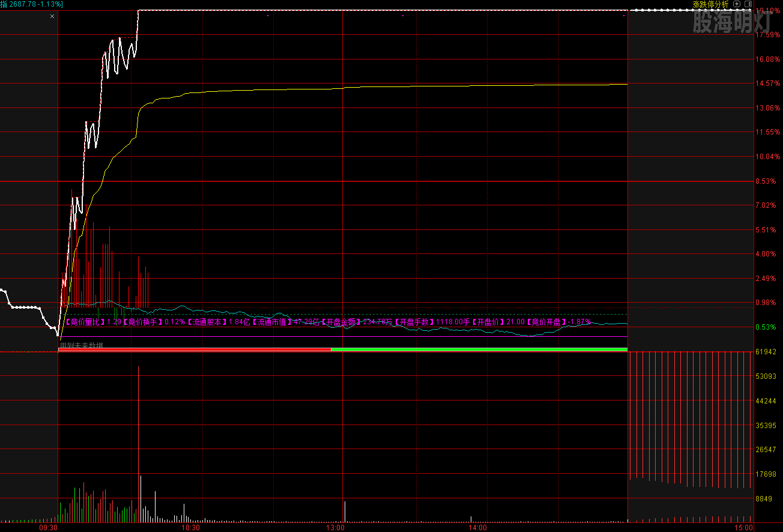Close the pre-market auction area with the × icon
Viewport: 783px width, 532px height.
(52, 16)
